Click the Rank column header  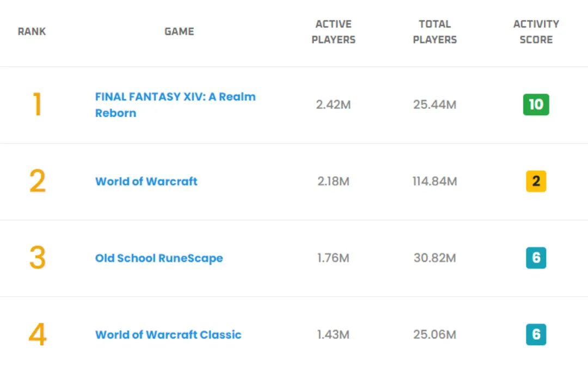32,32
